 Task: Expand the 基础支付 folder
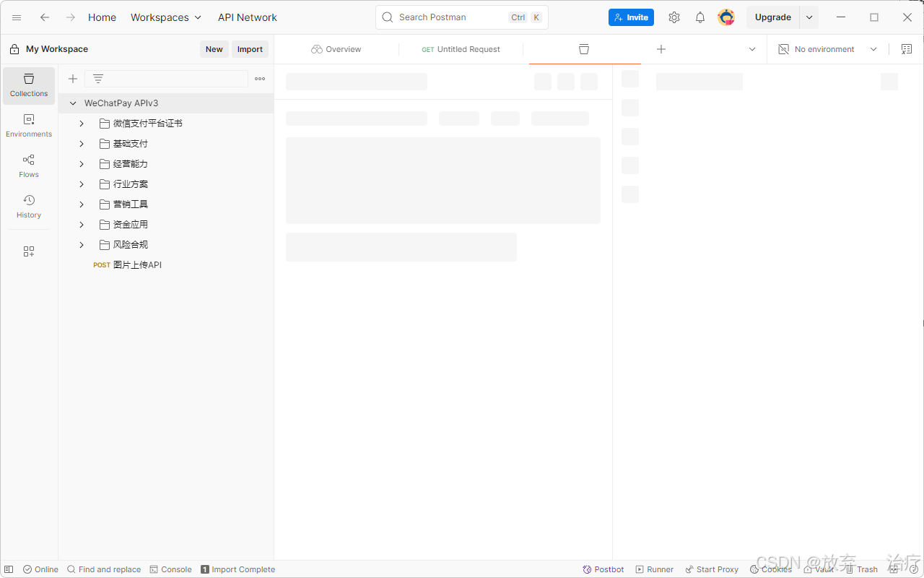pos(82,144)
